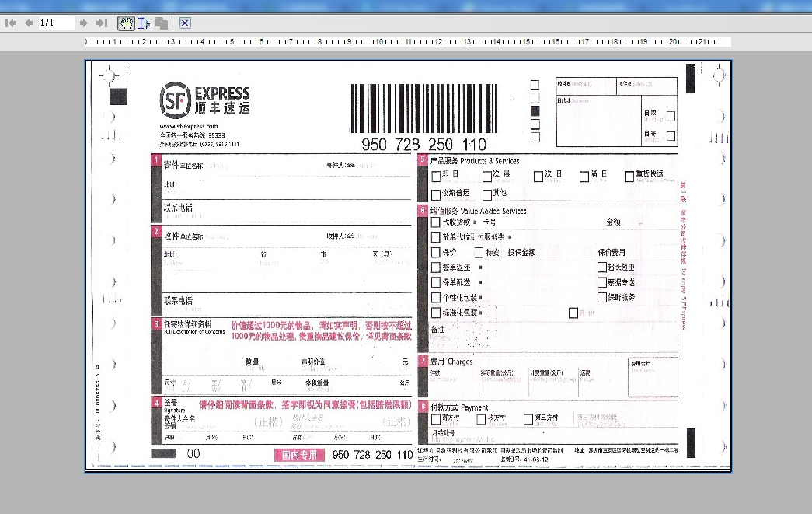Tick the 票据专送 checkbox
Viewport: 812px width, 514px height.
pyautogui.click(x=601, y=282)
